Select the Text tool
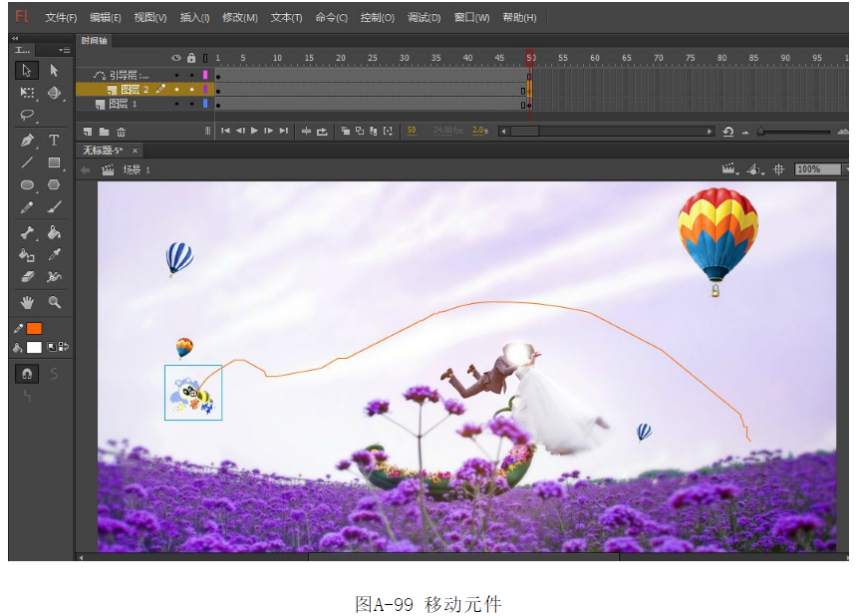The width and height of the screenshot is (857, 616). pyautogui.click(x=54, y=141)
